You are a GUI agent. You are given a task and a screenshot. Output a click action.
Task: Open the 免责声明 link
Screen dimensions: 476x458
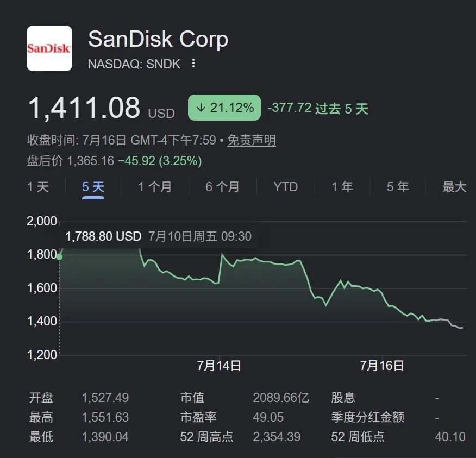[x=252, y=141]
